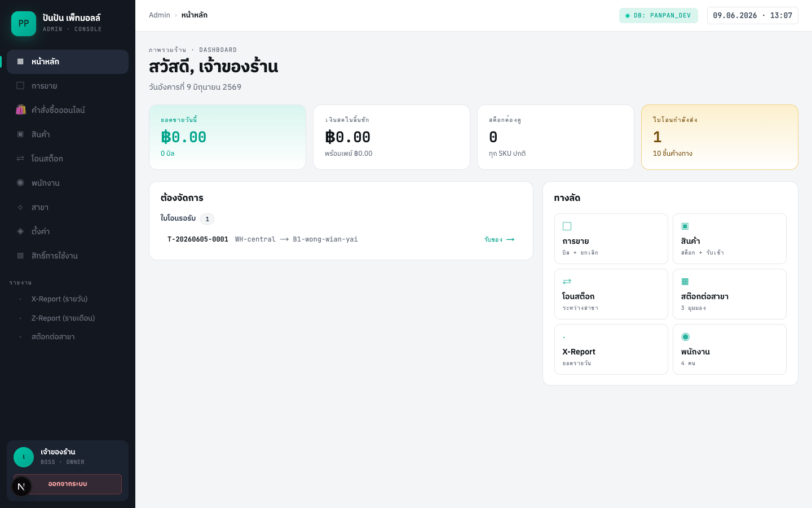The width and height of the screenshot is (812, 508).
Task: Open the การขาย shortcut tile
Action: click(x=611, y=239)
